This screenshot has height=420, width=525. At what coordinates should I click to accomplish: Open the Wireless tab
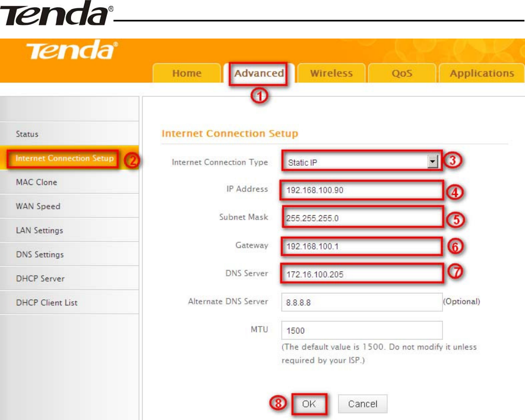coord(331,73)
